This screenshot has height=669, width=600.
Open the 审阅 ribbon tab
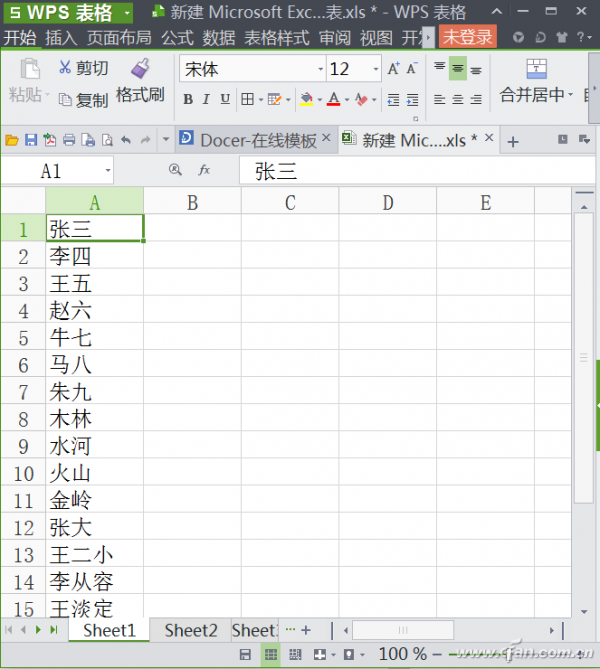[x=335, y=38]
